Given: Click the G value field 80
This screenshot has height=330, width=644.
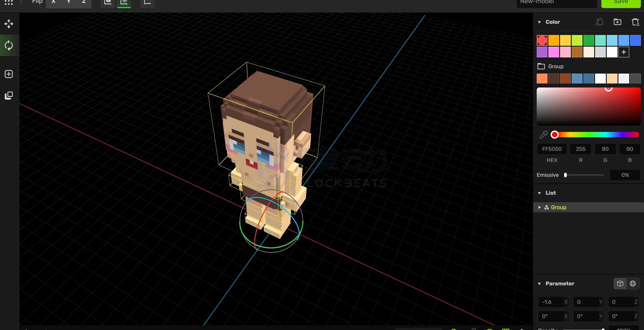Looking at the screenshot, I should [605, 149].
